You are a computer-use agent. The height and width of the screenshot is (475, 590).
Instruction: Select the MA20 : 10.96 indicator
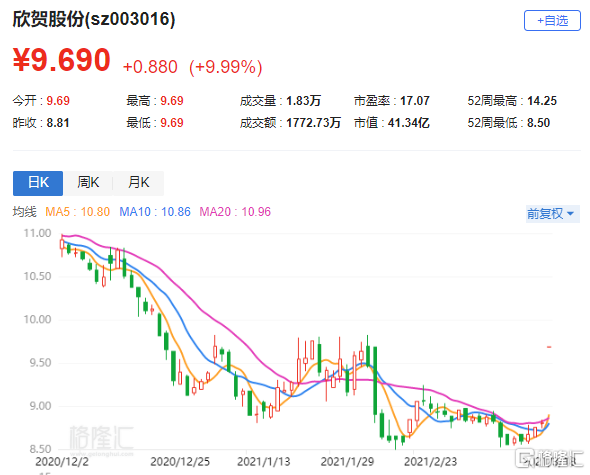pos(235,212)
